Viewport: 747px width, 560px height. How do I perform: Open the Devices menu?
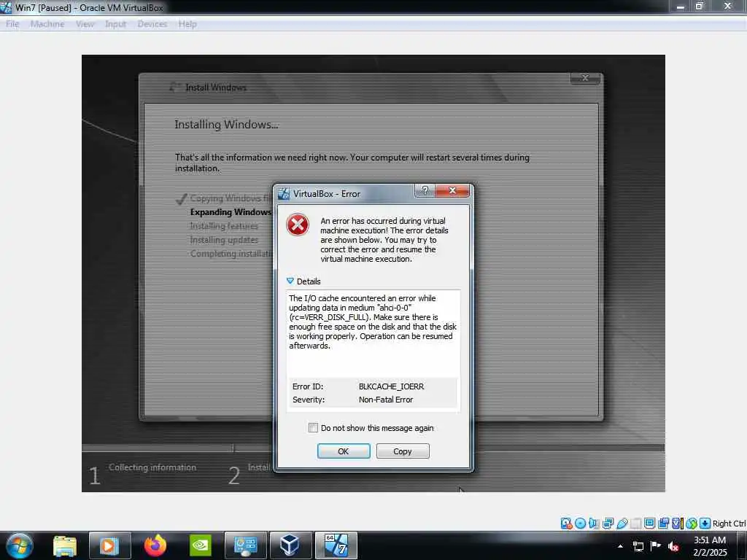(x=152, y=24)
